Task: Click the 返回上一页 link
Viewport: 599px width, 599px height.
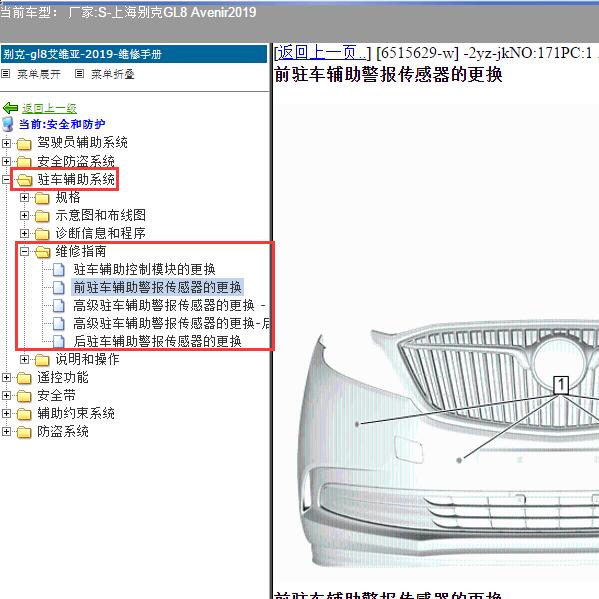Action: tap(322, 52)
